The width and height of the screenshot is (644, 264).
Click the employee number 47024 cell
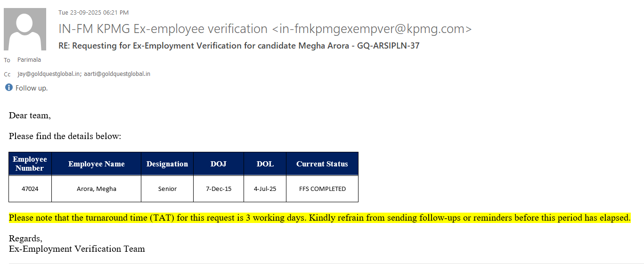pyautogui.click(x=30, y=189)
